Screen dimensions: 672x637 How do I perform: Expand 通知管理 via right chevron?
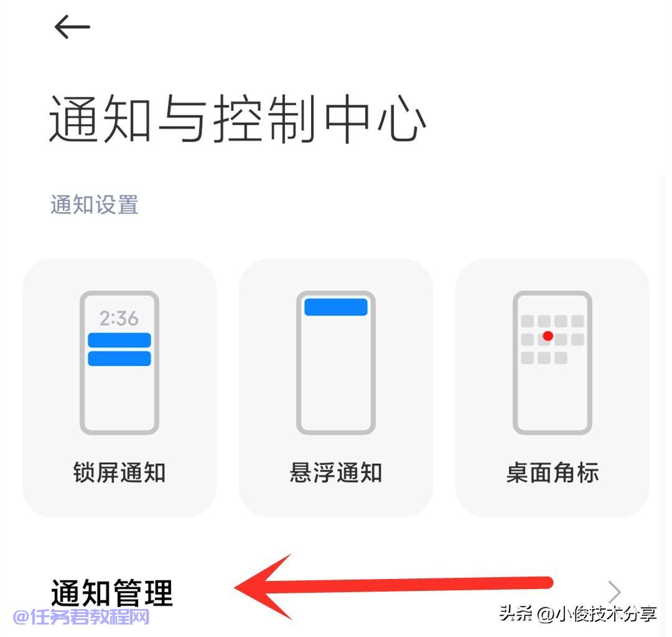pos(614,592)
